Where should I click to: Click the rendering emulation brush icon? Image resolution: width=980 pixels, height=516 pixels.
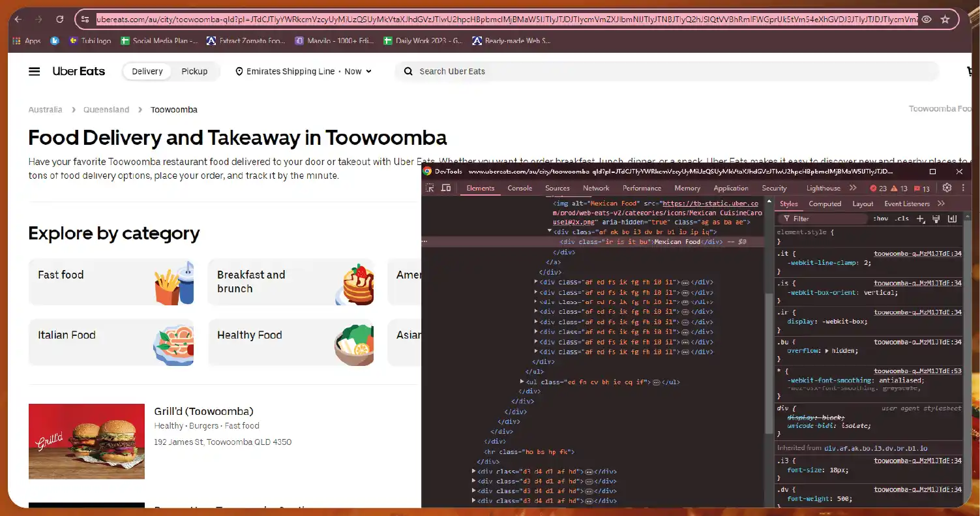click(x=936, y=219)
